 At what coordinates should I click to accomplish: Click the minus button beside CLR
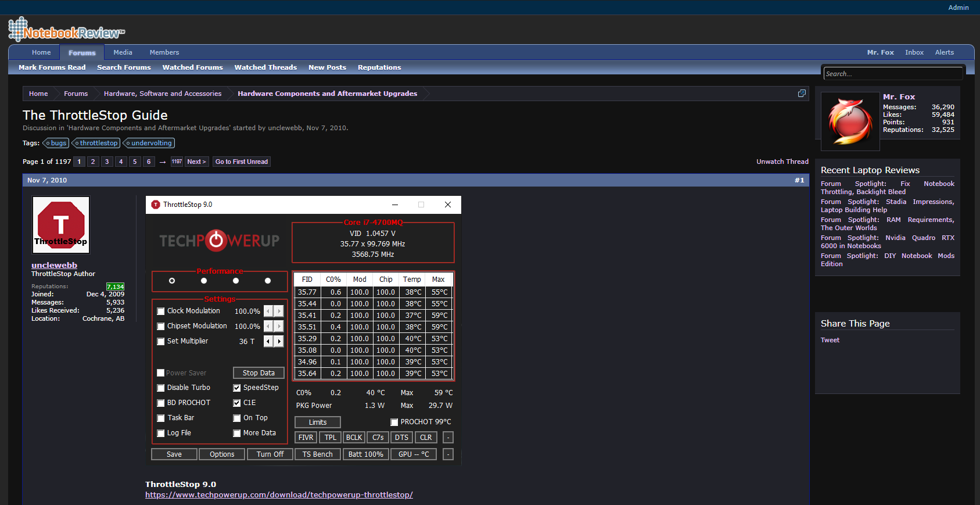(448, 438)
